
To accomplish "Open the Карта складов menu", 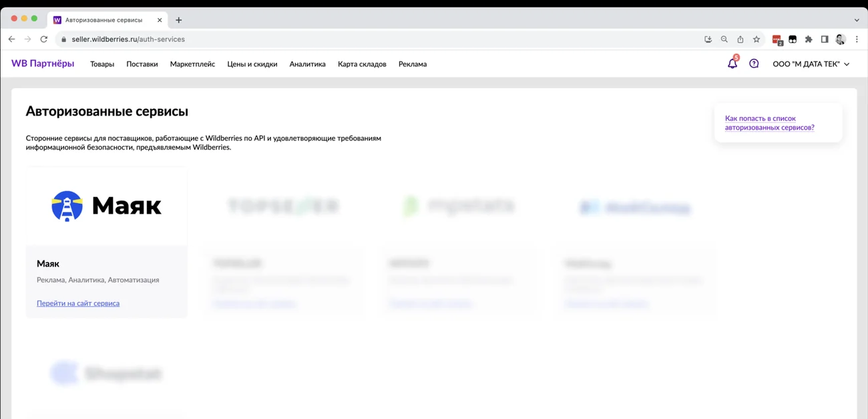I will coord(362,64).
